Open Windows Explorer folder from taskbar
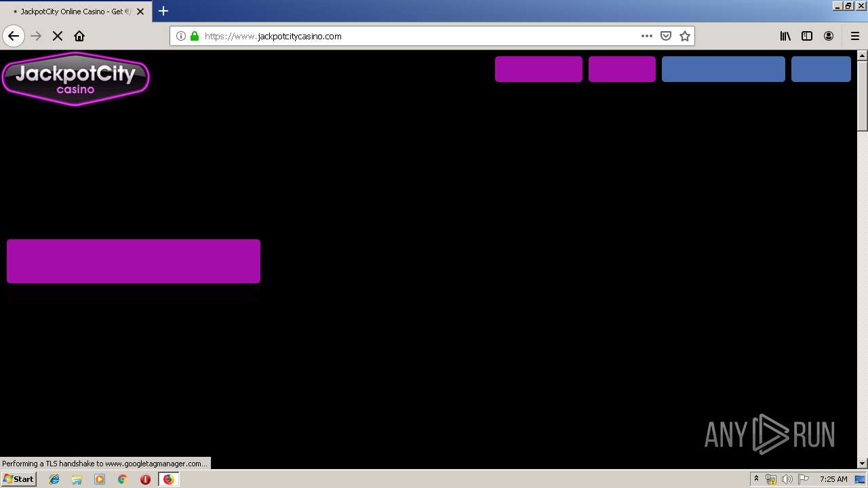The height and width of the screenshot is (488, 868). coord(77,479)
